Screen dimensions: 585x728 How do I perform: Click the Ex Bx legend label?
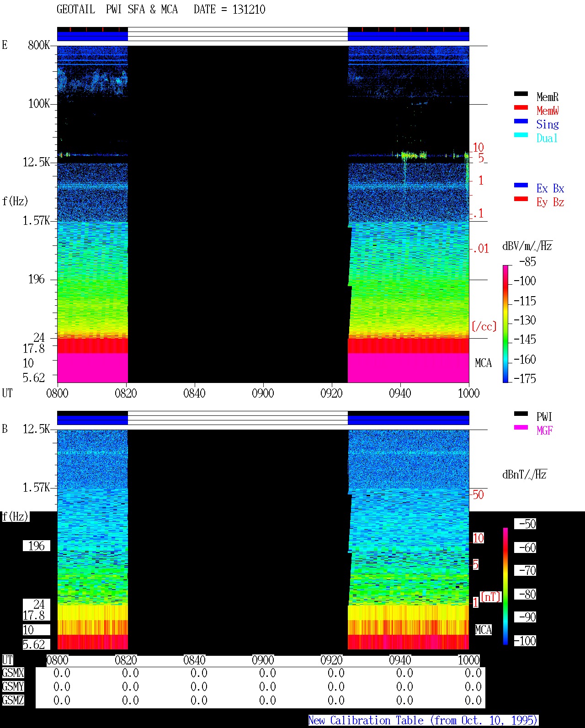pyautogui.click(x=550, y=188)
